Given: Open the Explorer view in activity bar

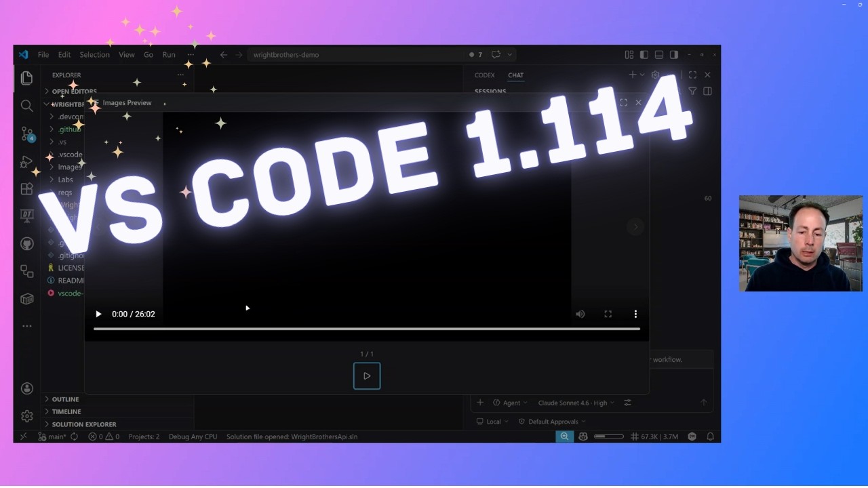Looking at the screenshot, I should tap(26, 78).
